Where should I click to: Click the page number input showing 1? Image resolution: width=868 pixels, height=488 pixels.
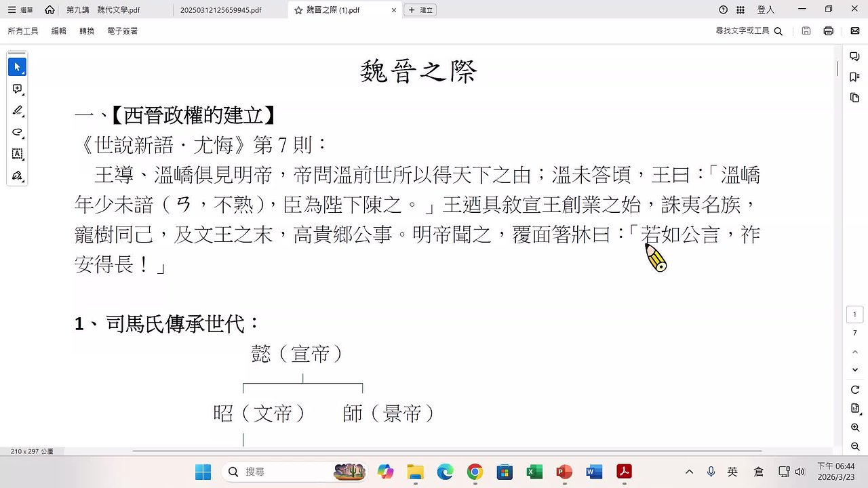(854, 314)
